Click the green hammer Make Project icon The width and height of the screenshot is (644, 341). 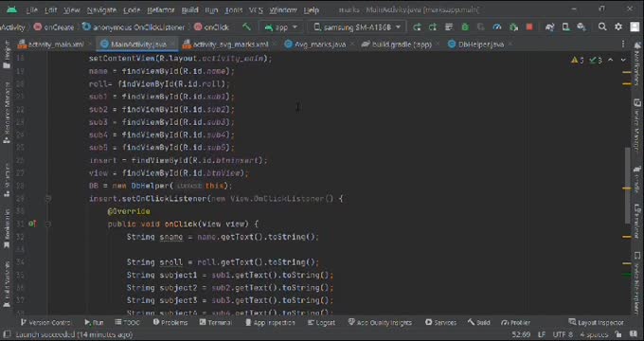coord(246,27)
